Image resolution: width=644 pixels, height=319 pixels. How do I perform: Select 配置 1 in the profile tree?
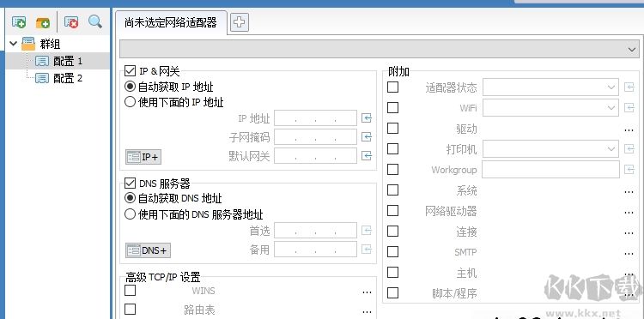(68, 61)
